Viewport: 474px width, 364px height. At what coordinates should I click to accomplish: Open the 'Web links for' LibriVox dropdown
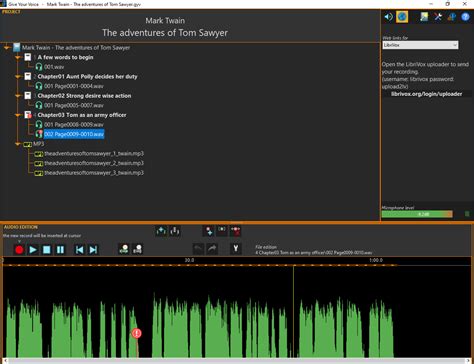tap(420, 45)
